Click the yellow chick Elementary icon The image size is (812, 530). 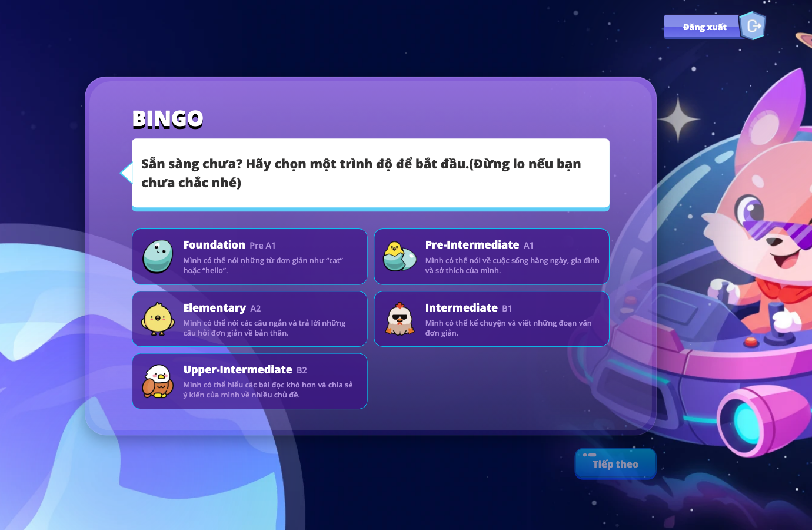[x=158, y=319]
